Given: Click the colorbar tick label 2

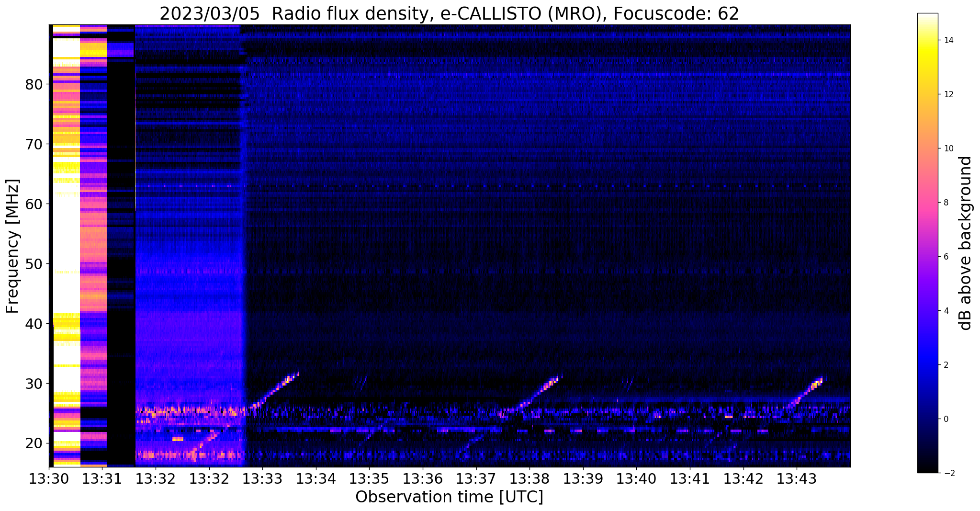Looking at the screenshot, I should (945, 365).
